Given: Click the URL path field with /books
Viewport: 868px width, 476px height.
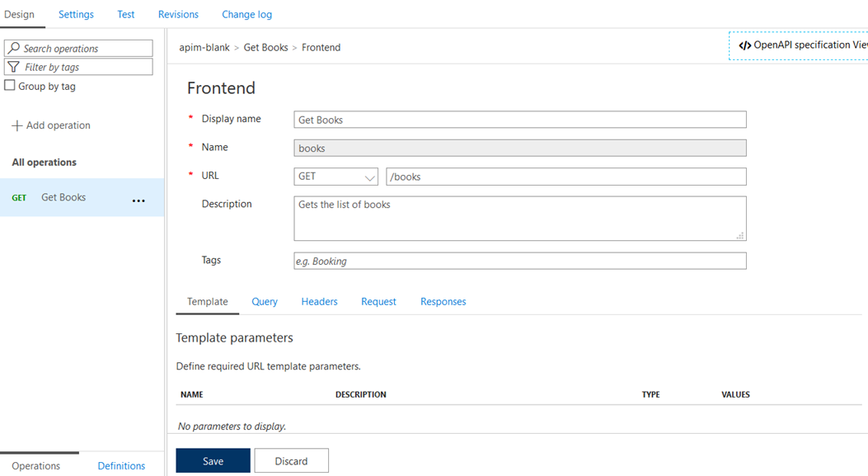Looking at the screenshot, I should [565, 177].
